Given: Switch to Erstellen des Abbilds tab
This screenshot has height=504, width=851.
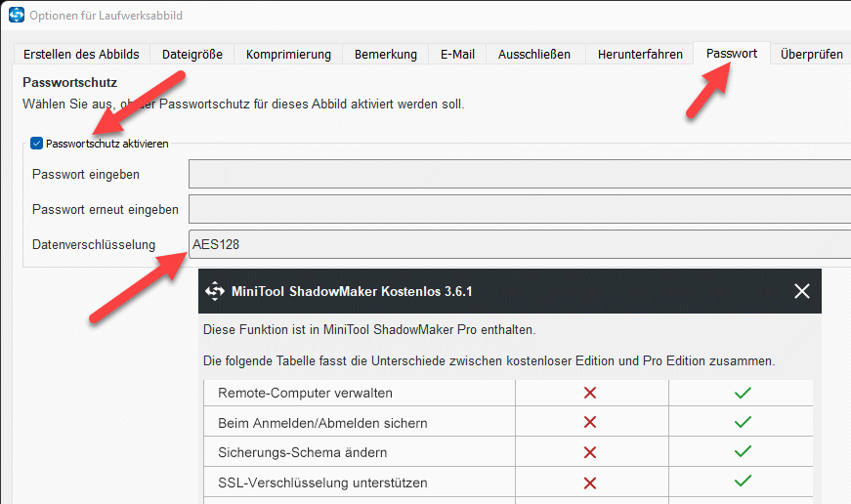Looking at the screenshot, I should pos(81,55).
